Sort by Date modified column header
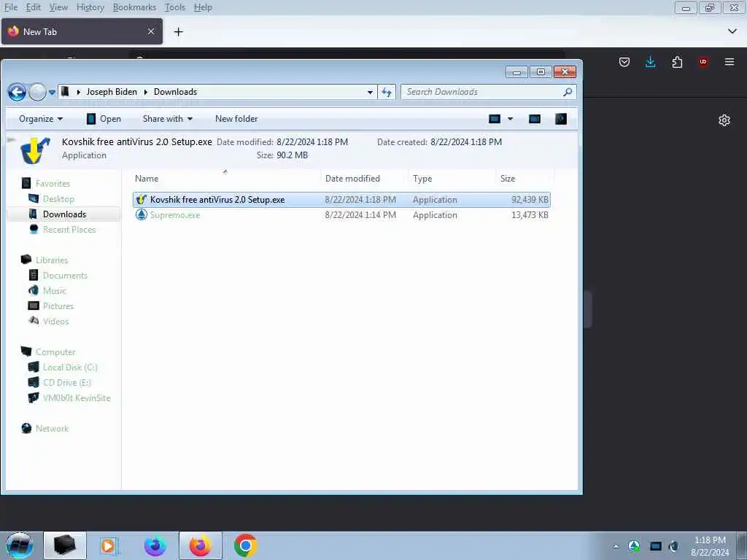 point(352,179)
